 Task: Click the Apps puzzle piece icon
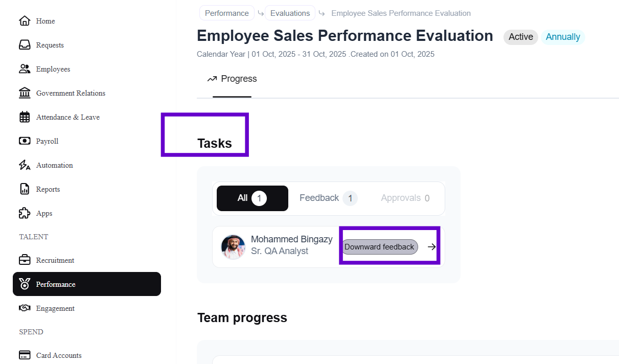pyautogui.click(x=25, y=213)
